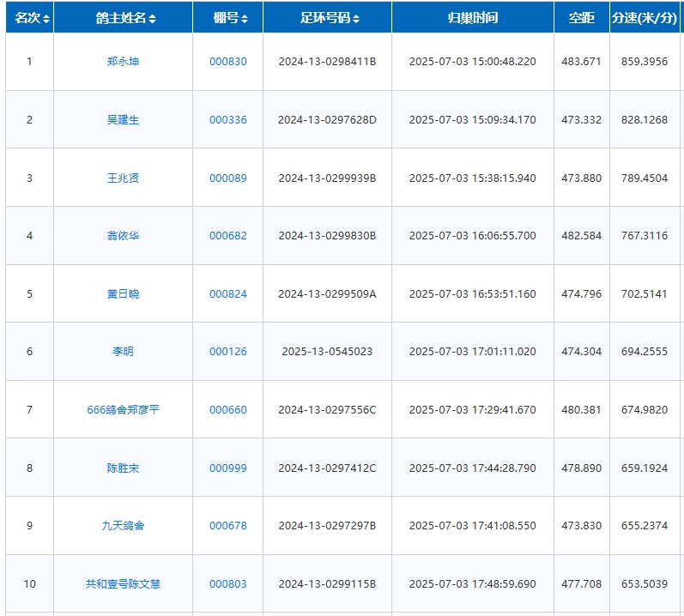This screenshot has width=684, height=616.
Task: Open owner link 王兆贤
Action: [x=123, y=178]
